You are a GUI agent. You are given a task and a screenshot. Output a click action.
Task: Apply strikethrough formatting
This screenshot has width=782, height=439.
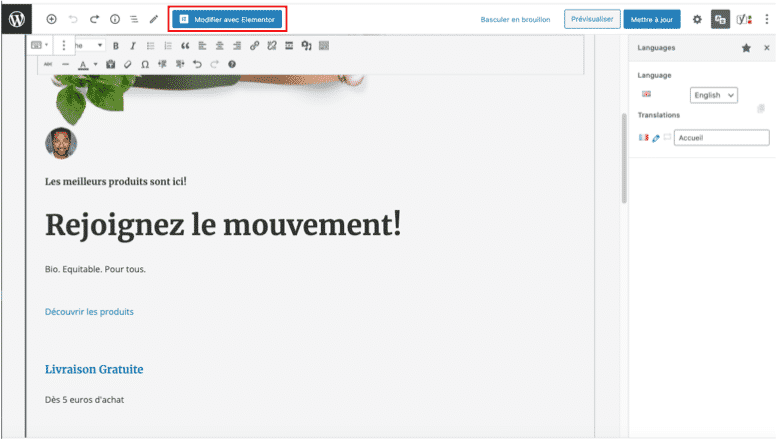[x=48, y=64]
